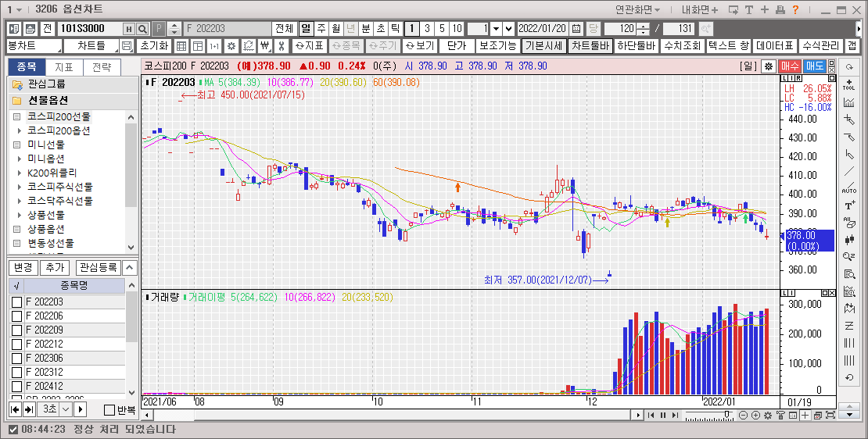
Task: Click the gear icon beside red 매수 button
Action: 769,66
